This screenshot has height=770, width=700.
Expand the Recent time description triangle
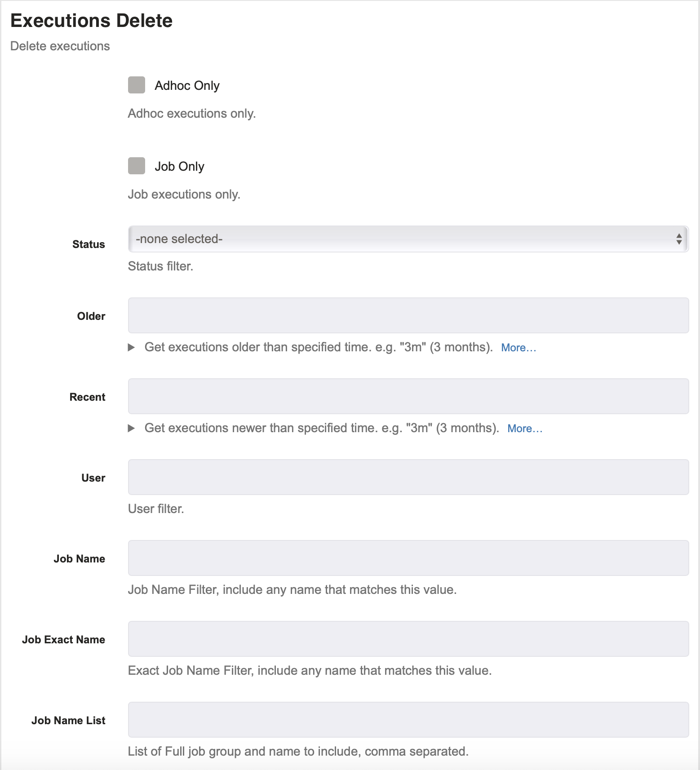click(x=131, y=428)
